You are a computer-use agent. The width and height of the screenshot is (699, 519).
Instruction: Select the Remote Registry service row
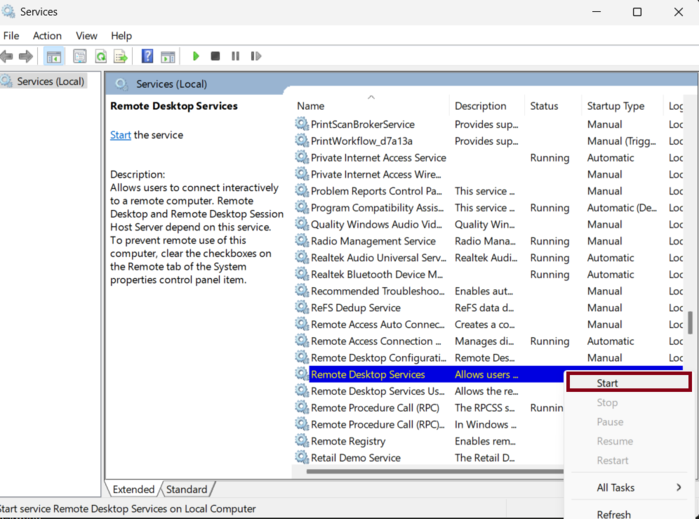347,441
